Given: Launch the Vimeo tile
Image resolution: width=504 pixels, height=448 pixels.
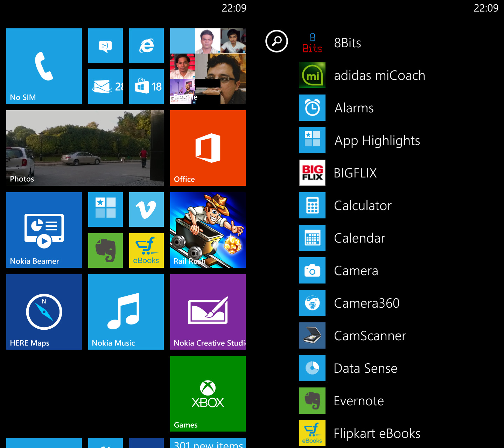Looking at the screenshot, I should point(146,209).
